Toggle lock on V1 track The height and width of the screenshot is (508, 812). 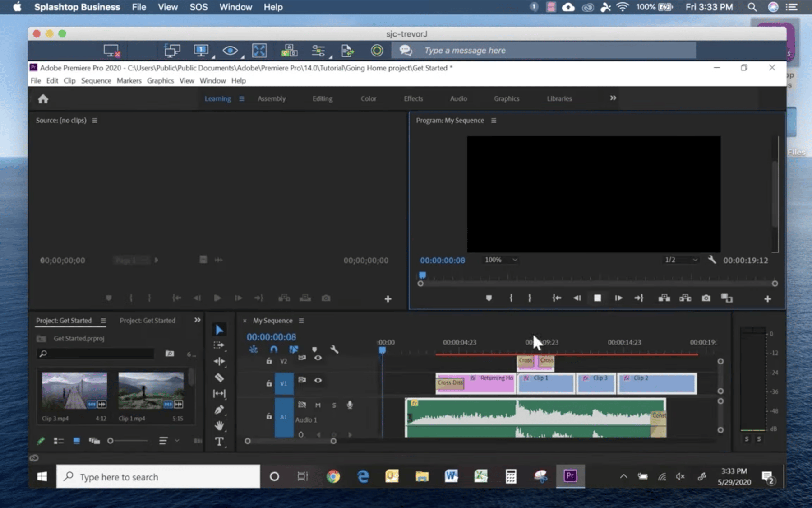pos(269,383)
